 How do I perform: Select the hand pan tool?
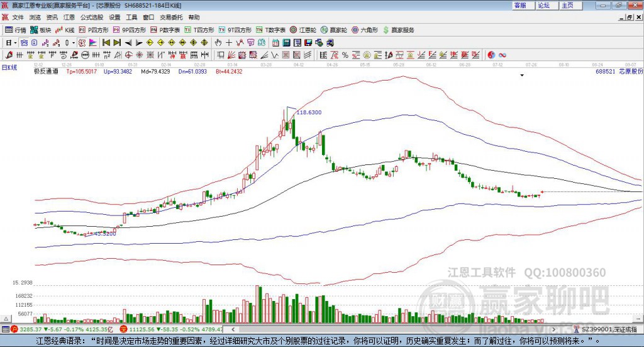[x=218, y=43]
